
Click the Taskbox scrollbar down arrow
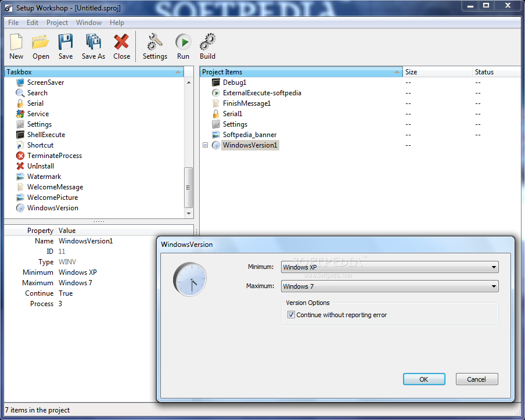tap(189, 213)
